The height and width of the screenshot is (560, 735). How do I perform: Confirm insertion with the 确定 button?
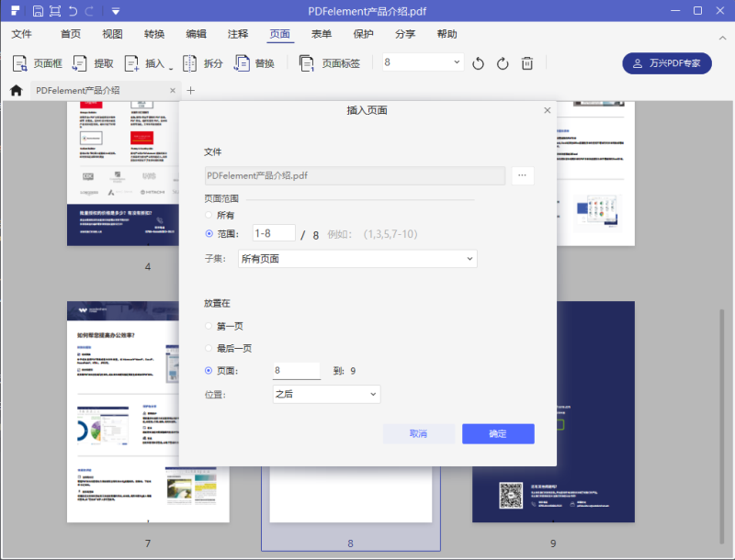pyautogui.click(x=497, y=433)
